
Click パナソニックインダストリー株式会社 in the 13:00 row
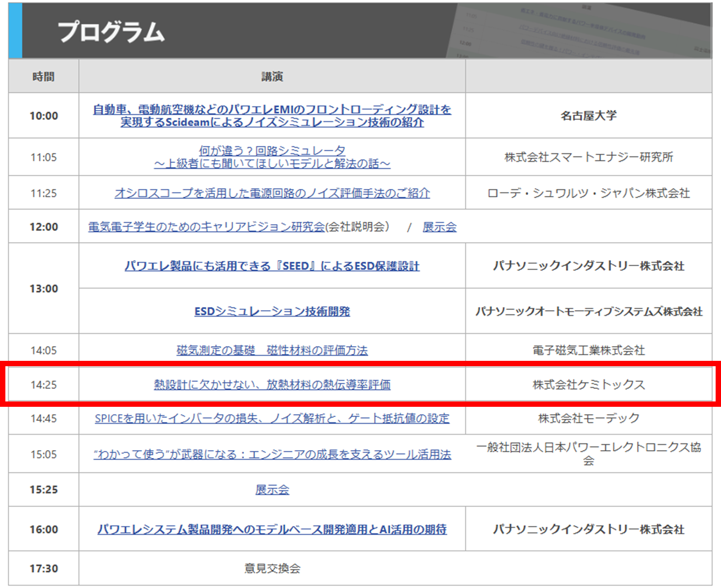pyautogui.click(x=589, y=266)
